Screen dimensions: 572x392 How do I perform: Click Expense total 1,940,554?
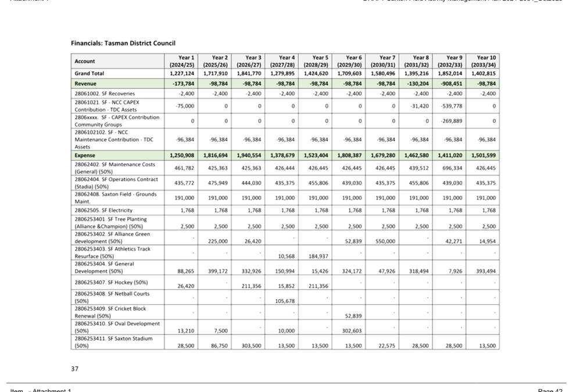pyautogui.click(x=249, y=155)
